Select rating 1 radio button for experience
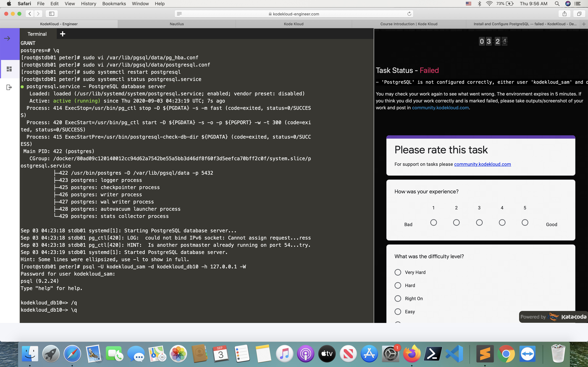The width and height of the screenshot is (588, 367). click(x=433, y=222)
